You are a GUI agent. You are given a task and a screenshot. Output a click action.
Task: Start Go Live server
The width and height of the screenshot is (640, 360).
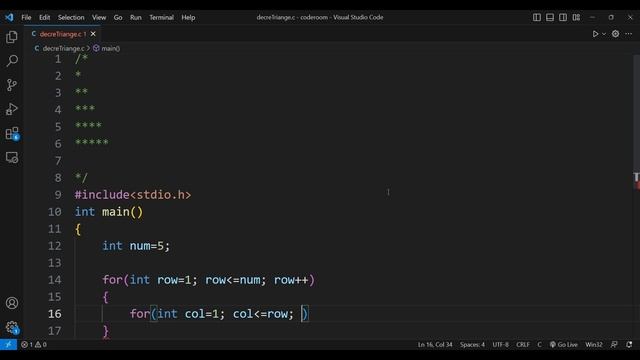(563, 344)
